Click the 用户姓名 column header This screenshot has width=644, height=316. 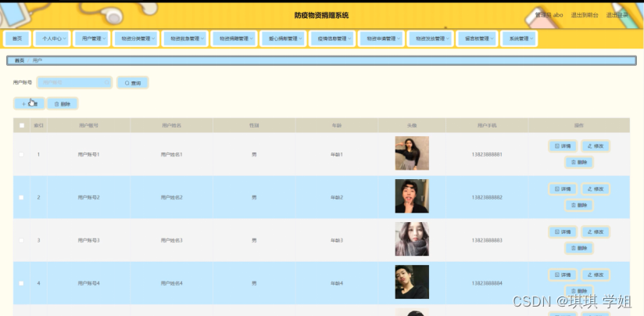pyautogui.click(x=171, y=125)
